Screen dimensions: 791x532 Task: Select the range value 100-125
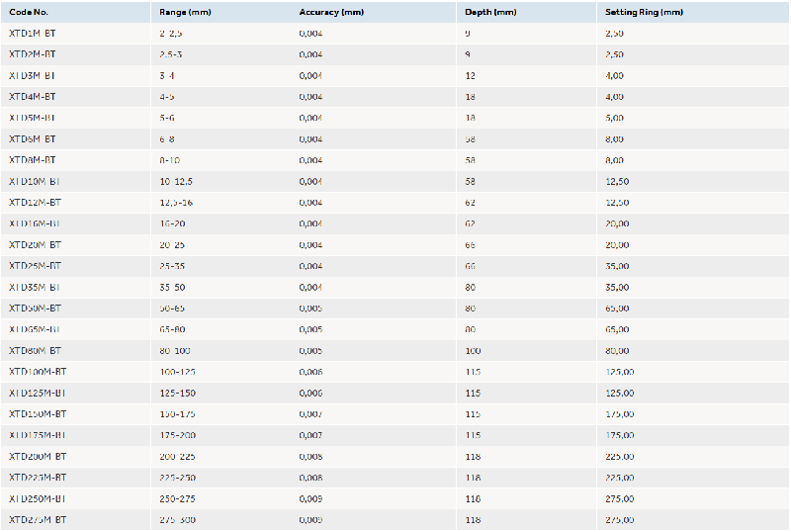coord(176,372)
